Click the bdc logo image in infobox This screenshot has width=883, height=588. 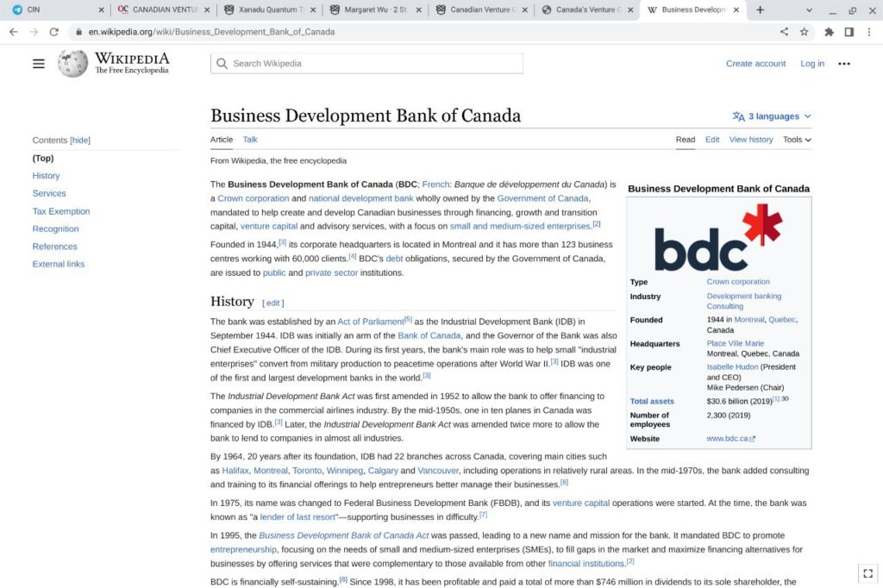718,238
